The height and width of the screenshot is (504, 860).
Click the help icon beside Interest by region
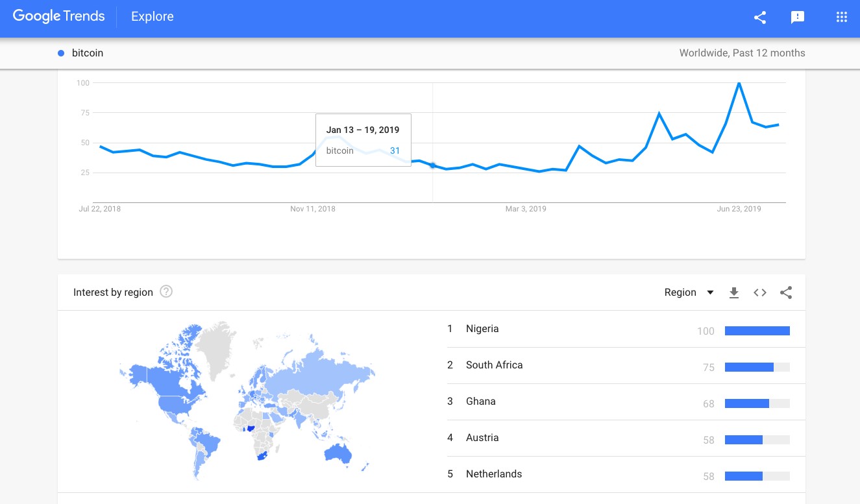pyautogui.click(x=166, y=292)
